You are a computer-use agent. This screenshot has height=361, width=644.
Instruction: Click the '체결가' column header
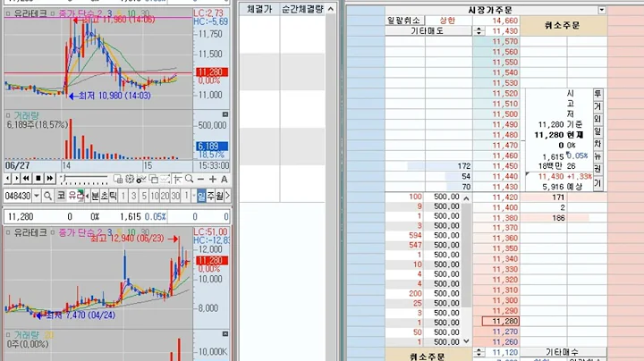(x=259, y=9)
